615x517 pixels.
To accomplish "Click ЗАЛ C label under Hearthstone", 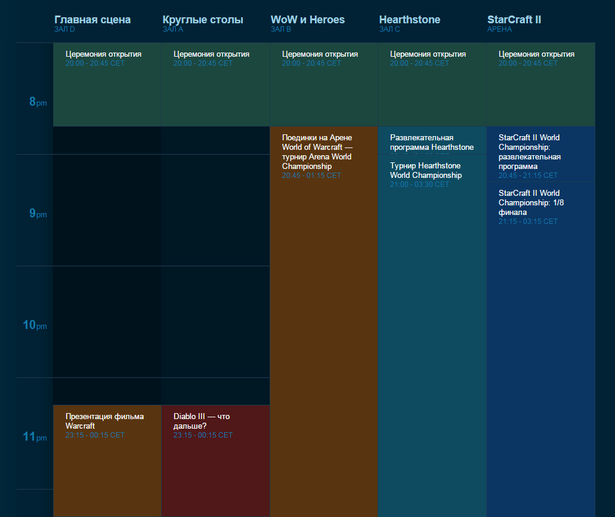I will tap(389, 29).
